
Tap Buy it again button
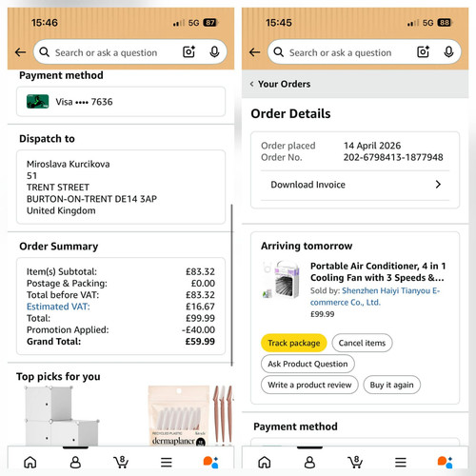[x=392, y=385]
